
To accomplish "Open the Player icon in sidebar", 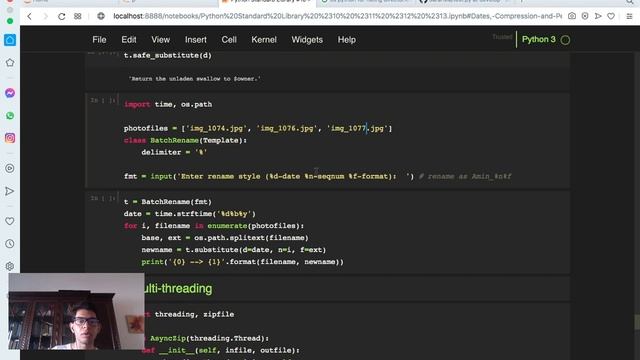I will [10, 168].
